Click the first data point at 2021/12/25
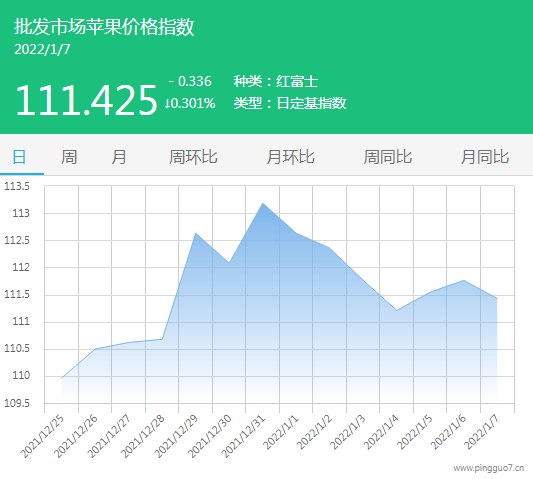Image resolution: width=533 pixels, height=479 pixels. (62, 378)
